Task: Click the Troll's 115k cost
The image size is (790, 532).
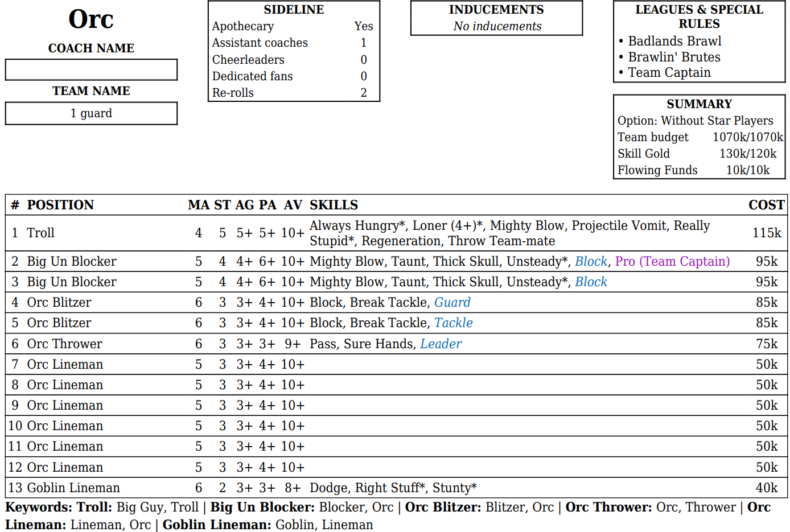Action: click(767, 233)
